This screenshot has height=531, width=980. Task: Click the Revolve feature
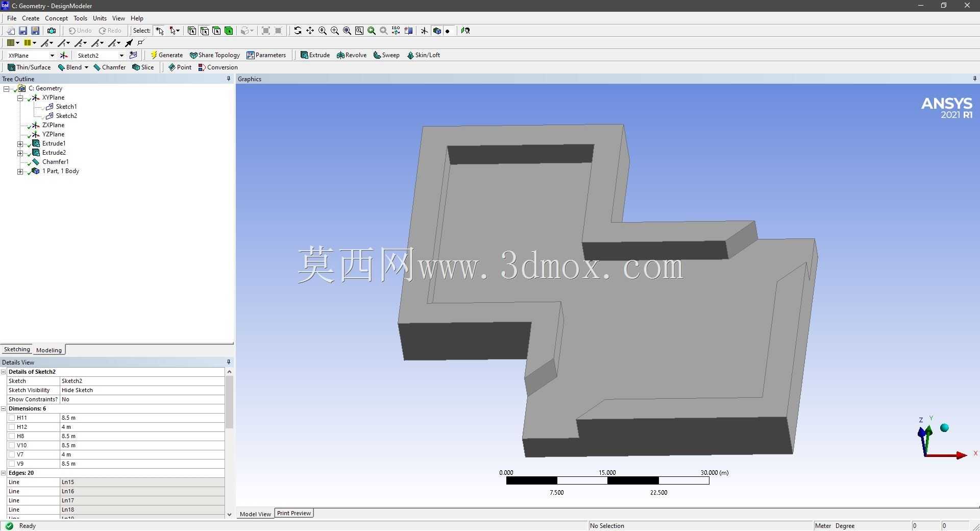(x=352, y=55)
